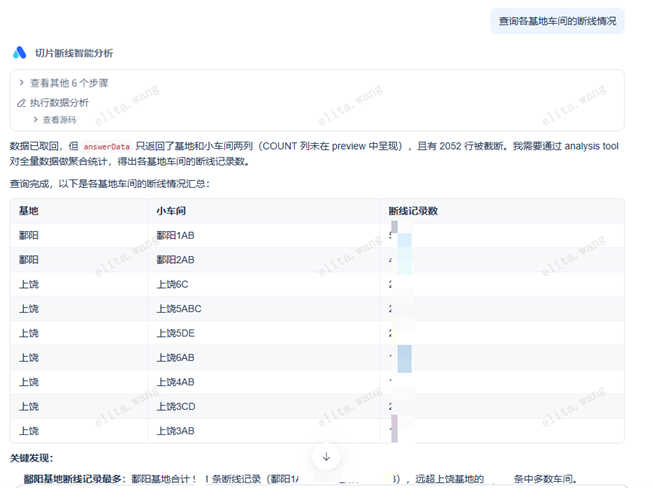
Task: Select cell '上饶3AB'
Action: click(x=175, y=431)
